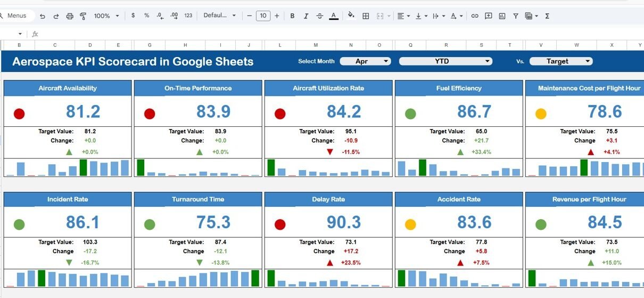The width and height of the screenshot is (644, 298).
Task: Click the plus to increase font size
Action: pos(277,16)
